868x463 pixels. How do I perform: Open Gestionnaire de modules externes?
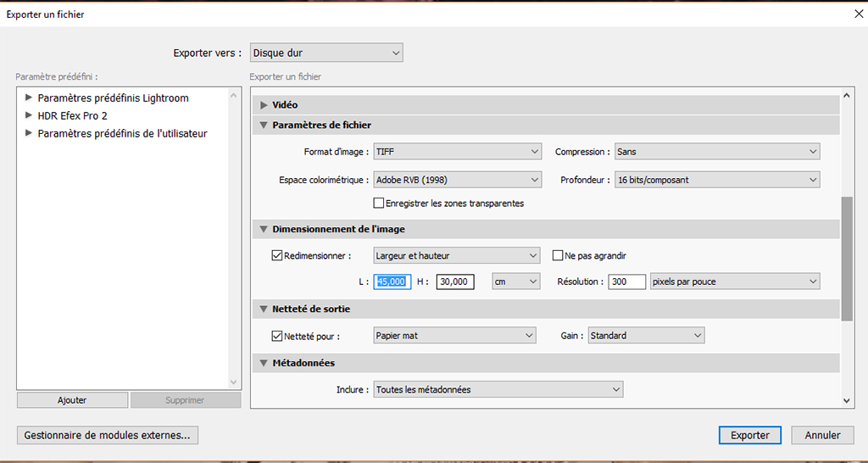(x=108, y=435)
